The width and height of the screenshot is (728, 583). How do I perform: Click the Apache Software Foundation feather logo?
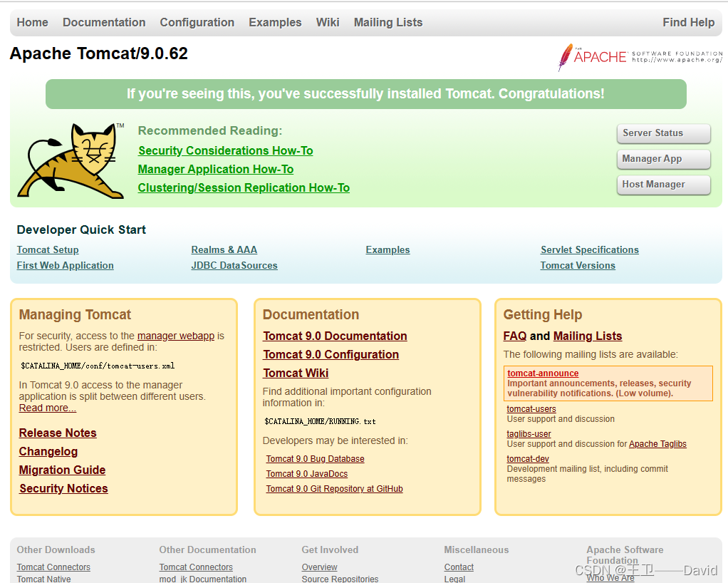click(640, 57)
